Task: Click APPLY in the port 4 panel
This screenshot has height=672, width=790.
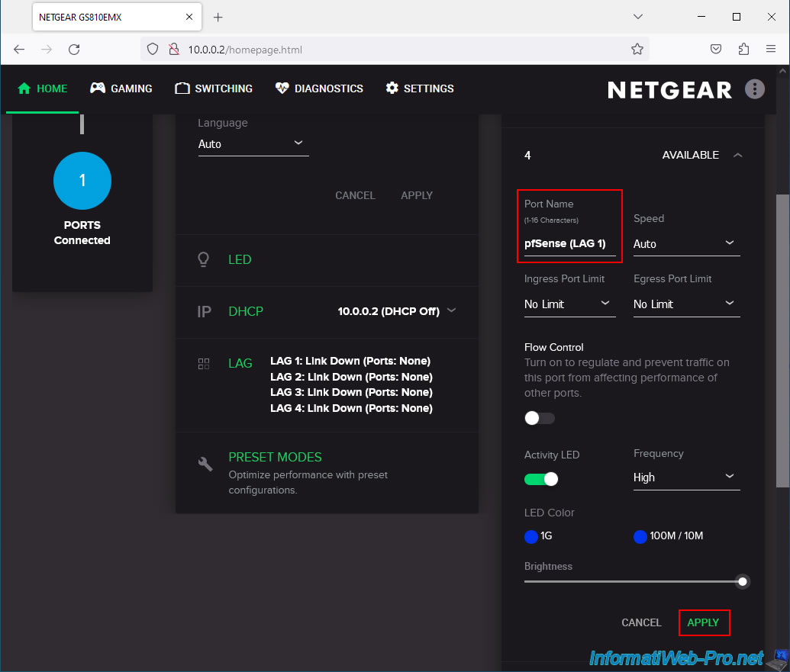Action: coord(703,622)
